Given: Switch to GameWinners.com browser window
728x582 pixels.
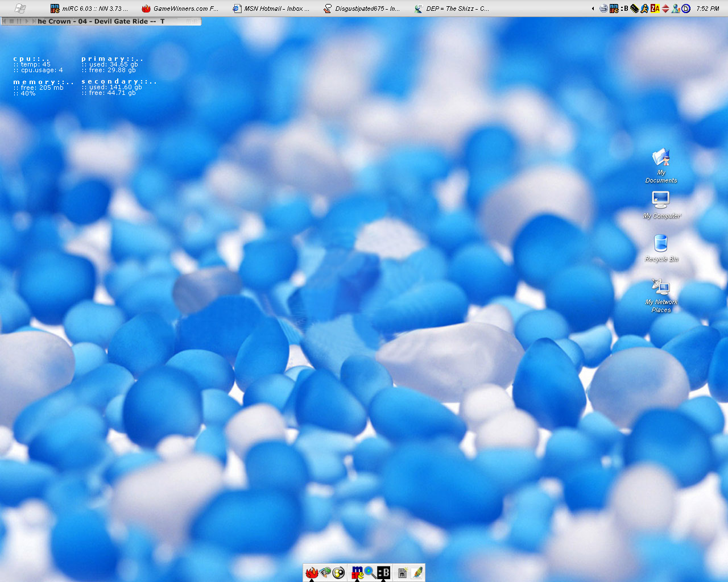Looking at the screenshot, I should (x=180, y=9).
